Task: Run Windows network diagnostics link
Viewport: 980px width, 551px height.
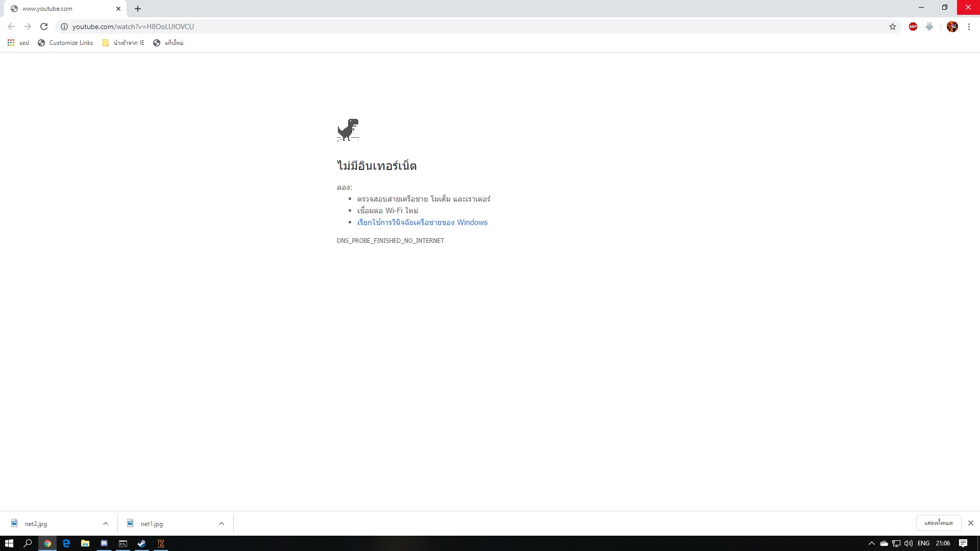Action: (x=422, y=222)
